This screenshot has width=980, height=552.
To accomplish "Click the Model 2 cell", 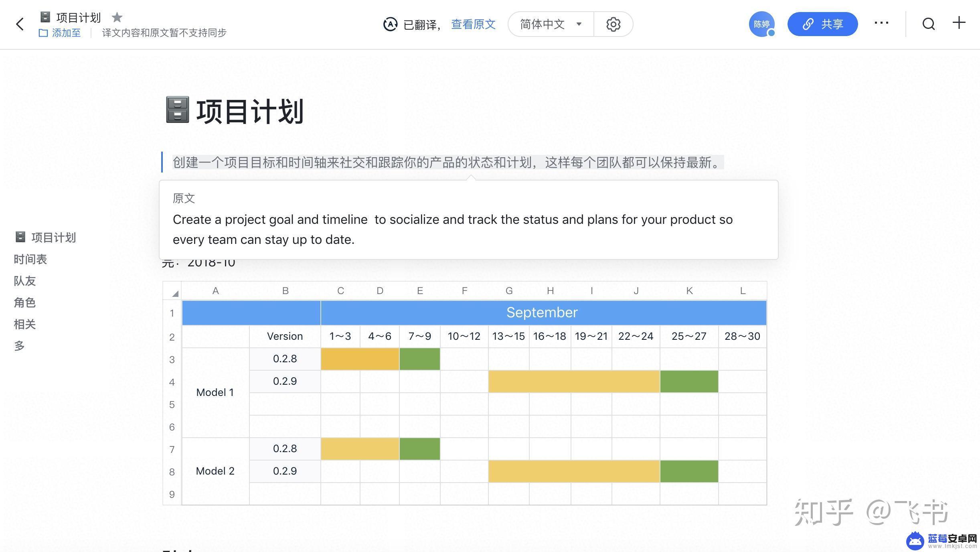I will pyautogui.click(x=215, y=471).
